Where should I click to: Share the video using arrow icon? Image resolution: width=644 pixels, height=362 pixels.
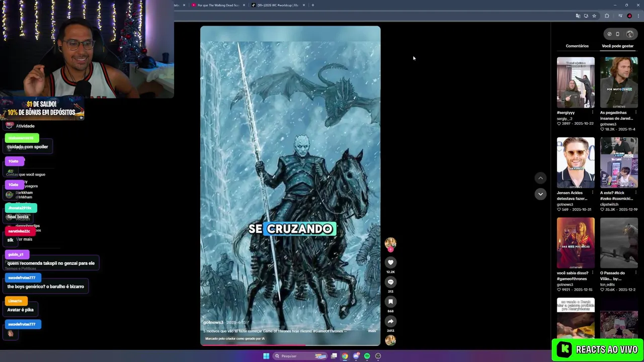(x=390, y=321)
